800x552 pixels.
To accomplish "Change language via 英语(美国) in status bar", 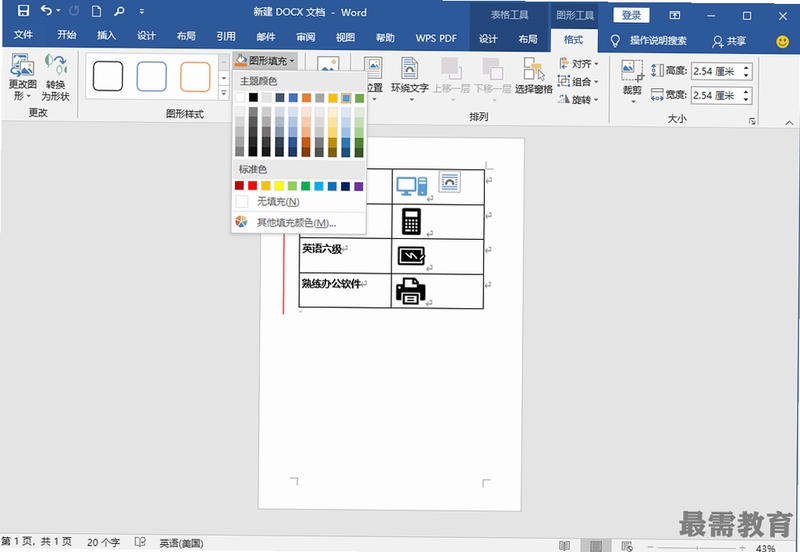I will coord(181,543).
